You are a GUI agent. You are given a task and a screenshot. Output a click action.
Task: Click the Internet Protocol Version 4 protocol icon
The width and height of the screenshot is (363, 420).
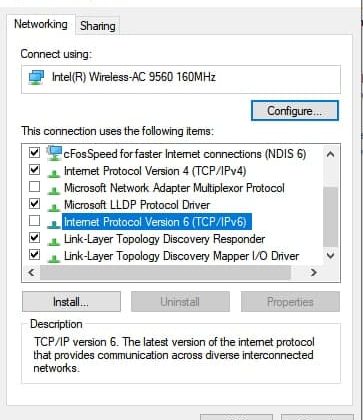[x=54, y=172]
